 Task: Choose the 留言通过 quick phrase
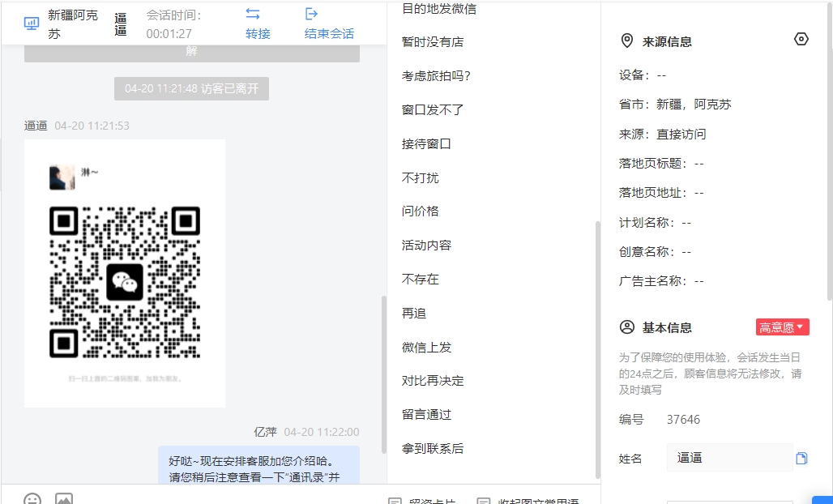[x=426, y=415]
